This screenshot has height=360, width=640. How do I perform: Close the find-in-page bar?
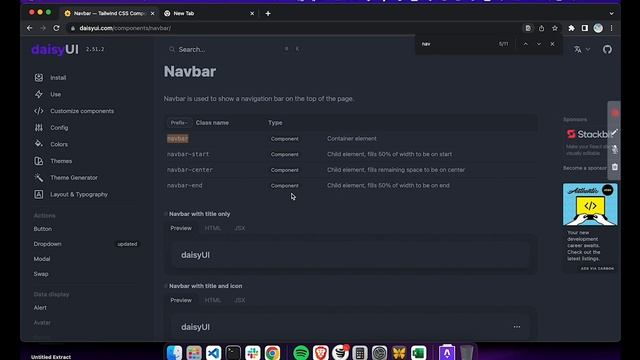[x=552, y=44]
